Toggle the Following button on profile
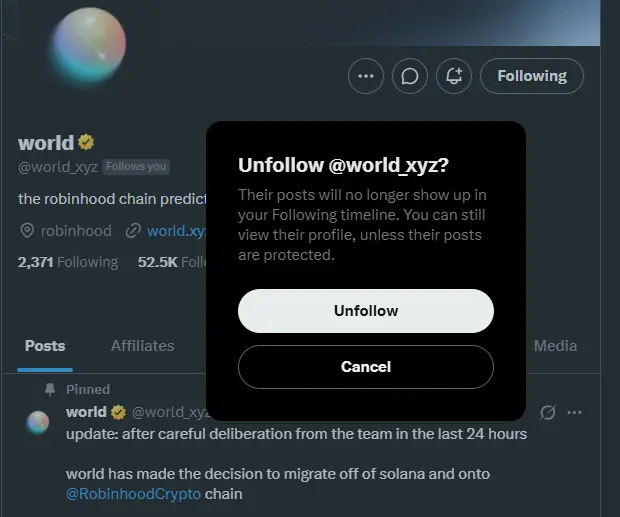Screen dimensions: 620x517 click(532, 76)
